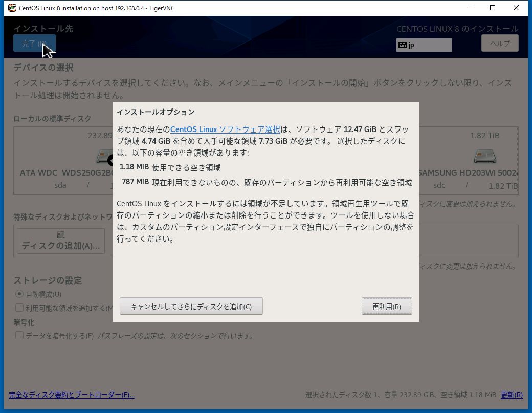Viewport: 532px width, 413px height.
Task: Click the jp keyboard layout indicator
Action: point(424,45)
